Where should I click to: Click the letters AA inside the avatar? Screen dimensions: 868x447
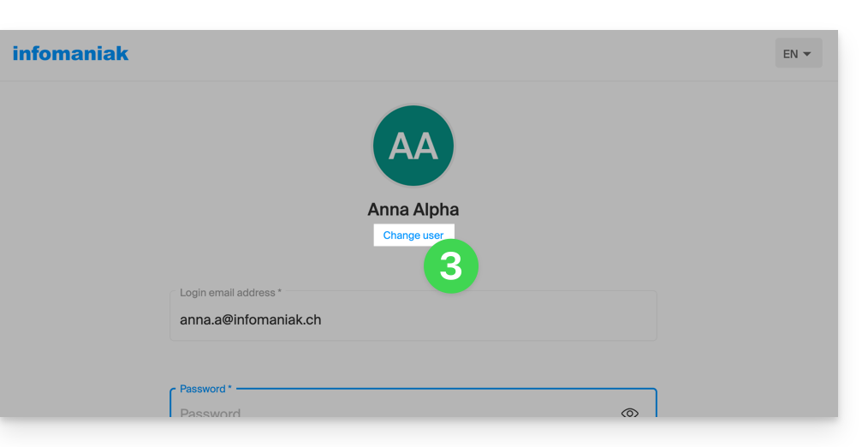413,146
